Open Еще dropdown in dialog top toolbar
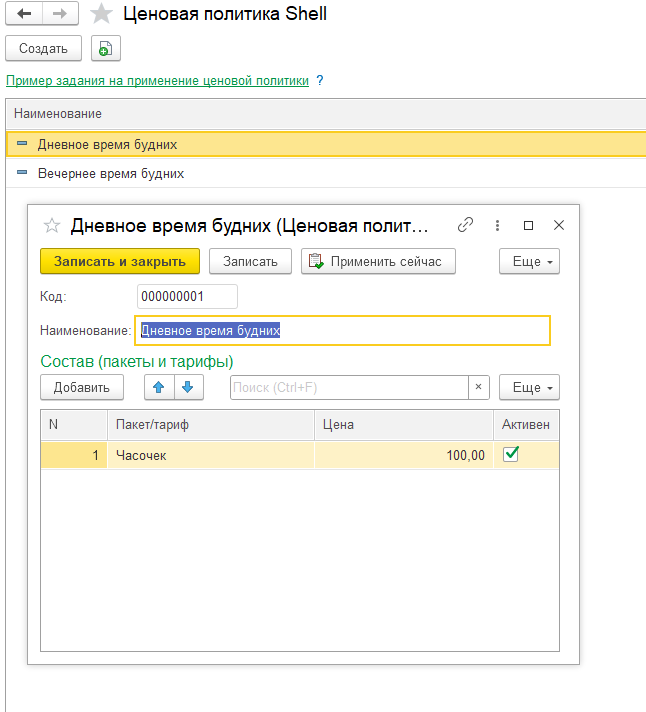 coord(529,261)
